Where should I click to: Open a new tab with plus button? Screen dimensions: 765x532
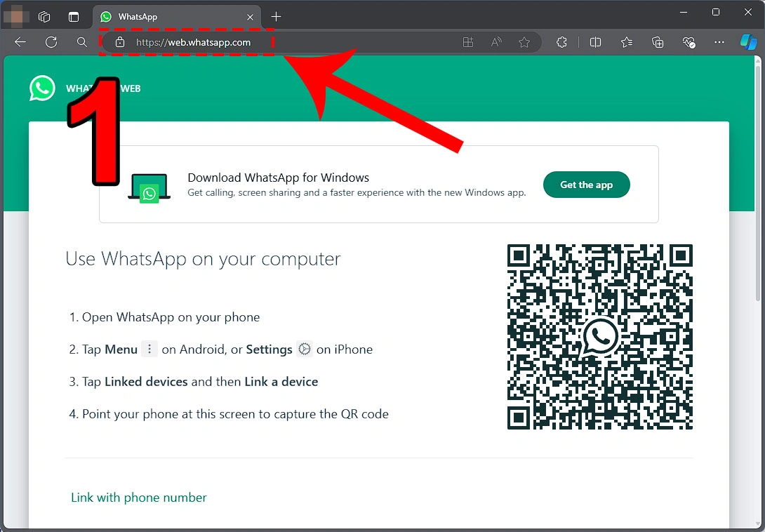pyautogui.click(x=276, y=17)
